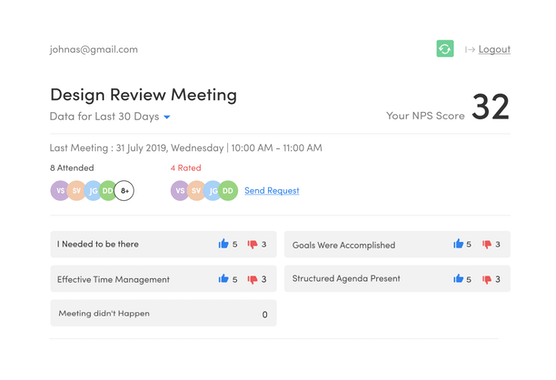Click the 8 Attended label

(x=72, y=168)
